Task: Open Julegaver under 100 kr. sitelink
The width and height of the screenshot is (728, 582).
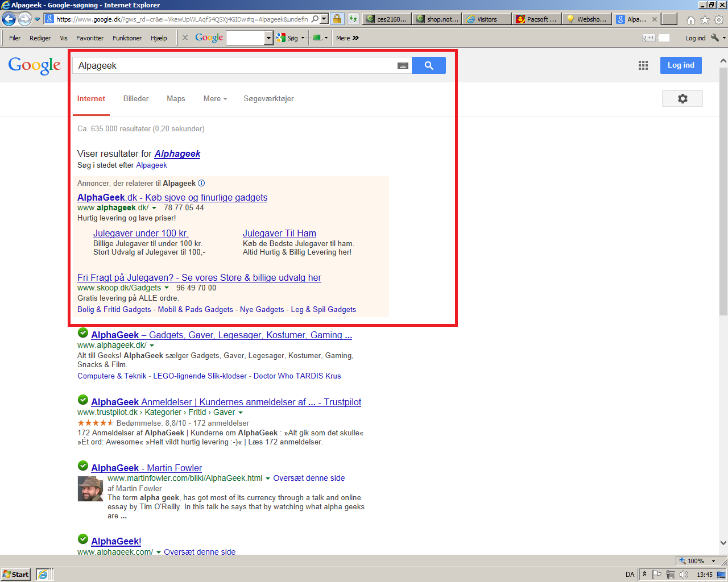Action: tap(141, 233)
